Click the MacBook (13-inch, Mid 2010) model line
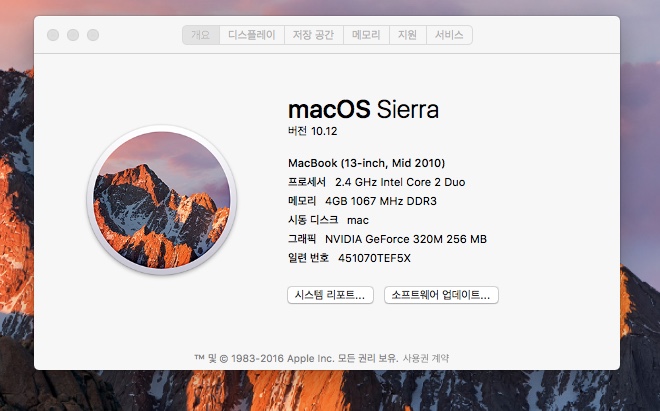 point(366,163)
